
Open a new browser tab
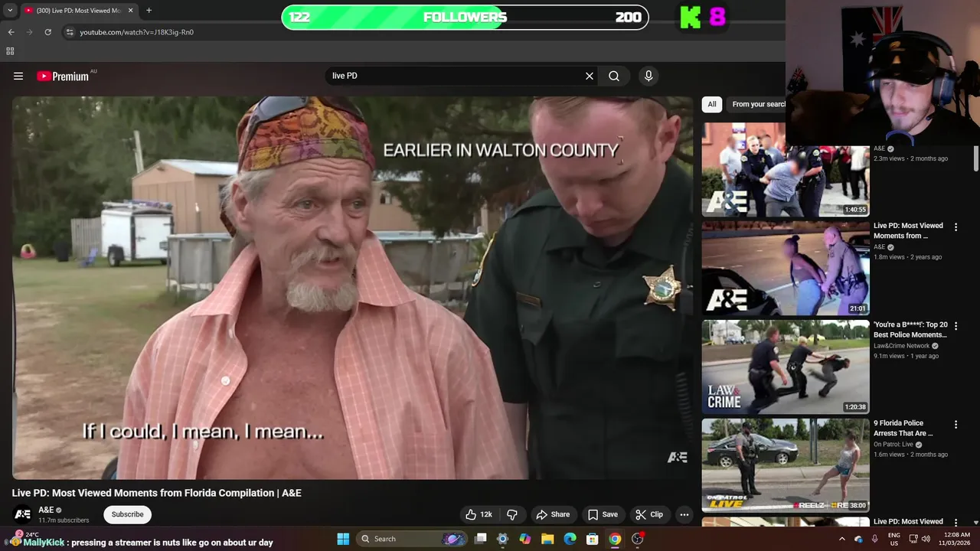149,10
